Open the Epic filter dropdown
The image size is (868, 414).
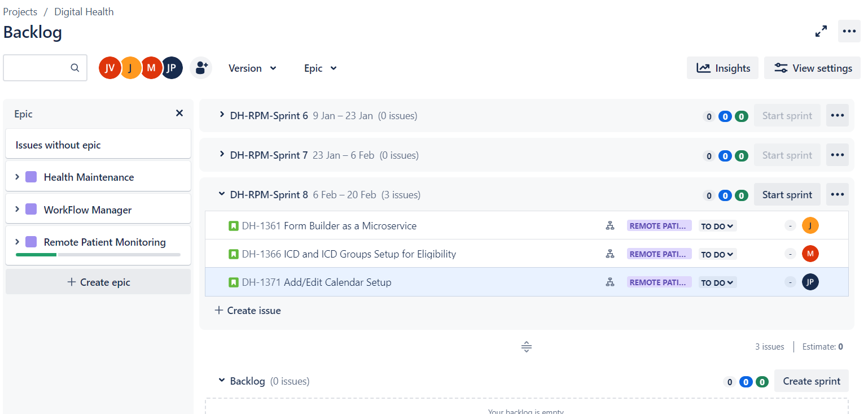pos(321,68)
